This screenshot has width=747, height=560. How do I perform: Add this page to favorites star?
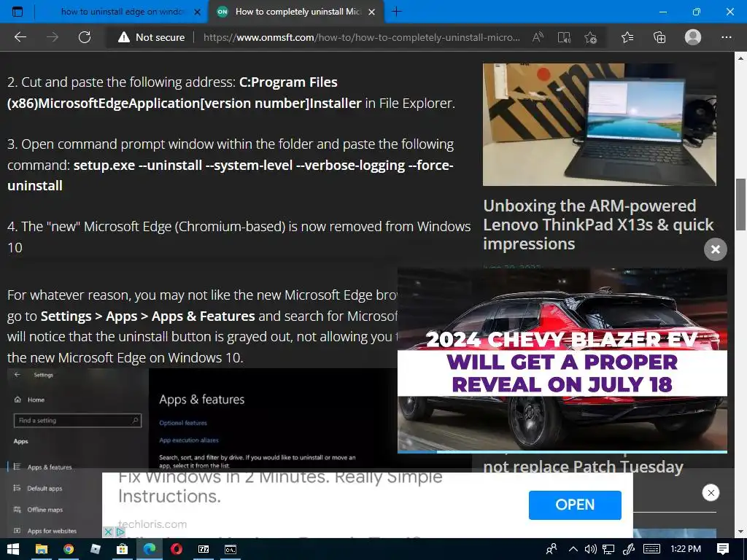590,37
